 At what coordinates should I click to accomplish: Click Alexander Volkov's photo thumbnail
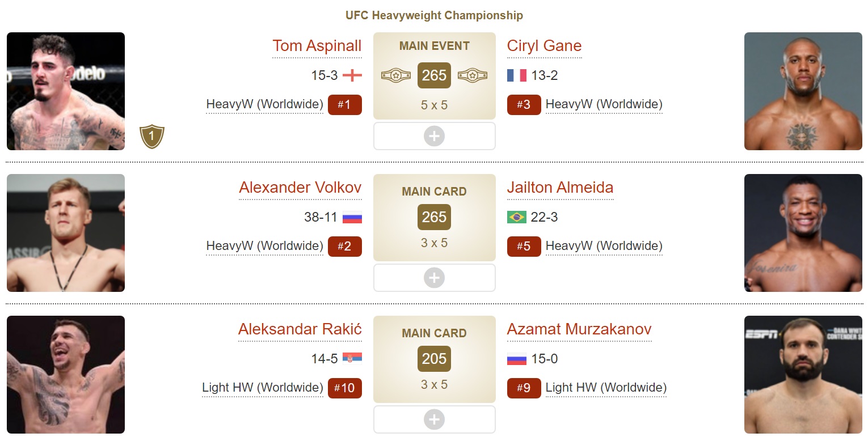66,233
